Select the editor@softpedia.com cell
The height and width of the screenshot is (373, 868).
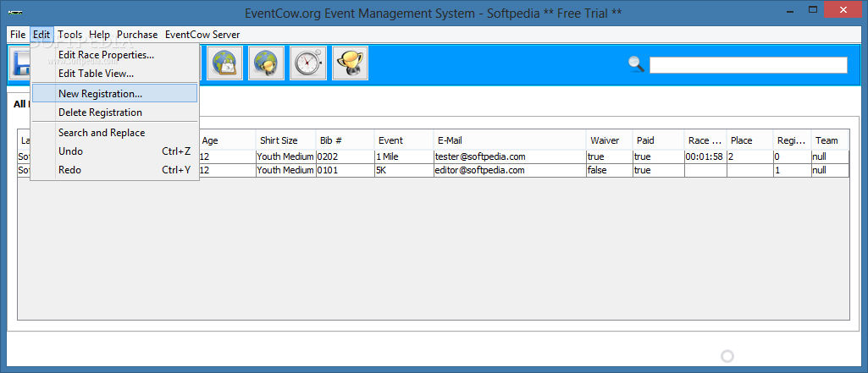tap(510, 170)
